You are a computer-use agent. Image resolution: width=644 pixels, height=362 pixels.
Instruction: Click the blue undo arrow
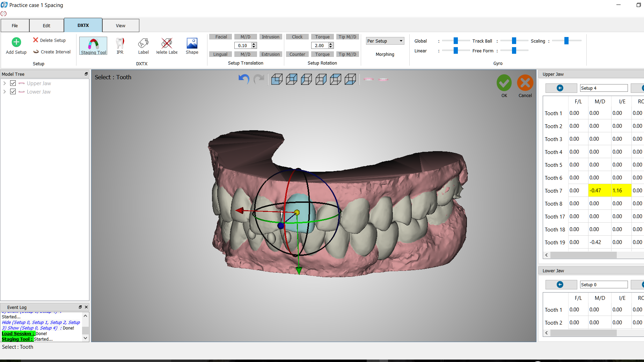click(244, 79)
